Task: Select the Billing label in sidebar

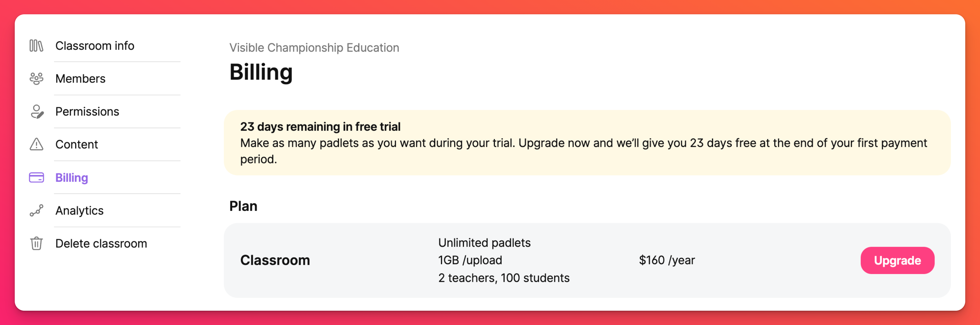Action: coord(72,178)
